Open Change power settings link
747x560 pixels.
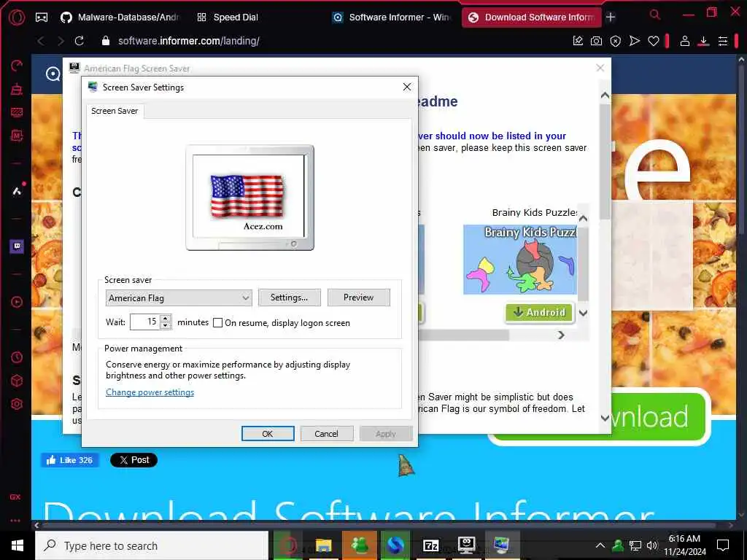(x=150, y=392)
